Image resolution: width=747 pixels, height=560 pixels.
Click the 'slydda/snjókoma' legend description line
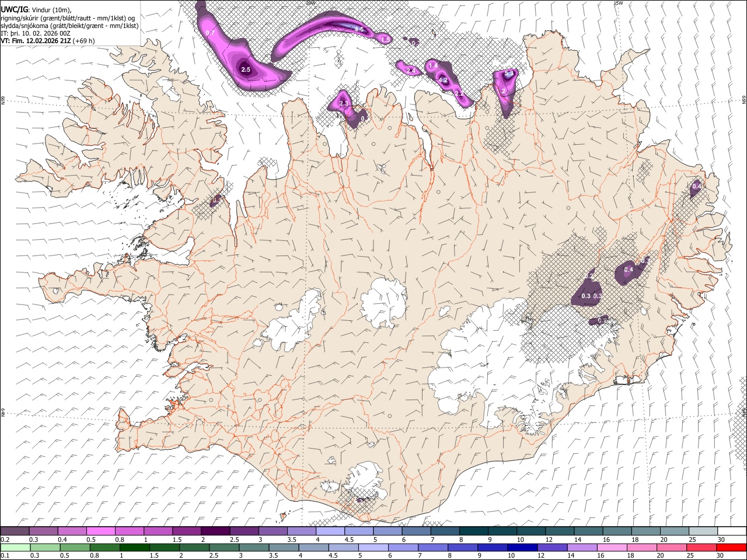coord(69,26)
